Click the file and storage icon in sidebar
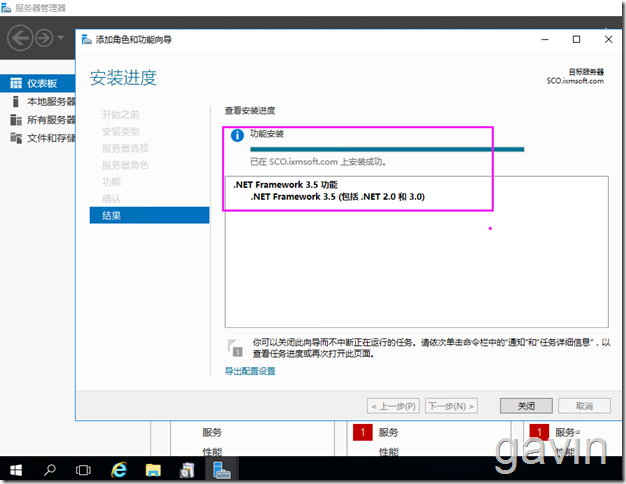This screenshot has width=626, height=484. tap(16, 138)
